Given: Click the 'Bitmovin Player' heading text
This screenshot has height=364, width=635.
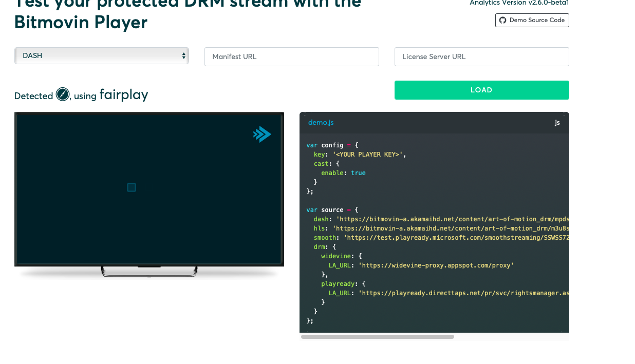Looking at the screenshot, I should [x=81, y=23].
